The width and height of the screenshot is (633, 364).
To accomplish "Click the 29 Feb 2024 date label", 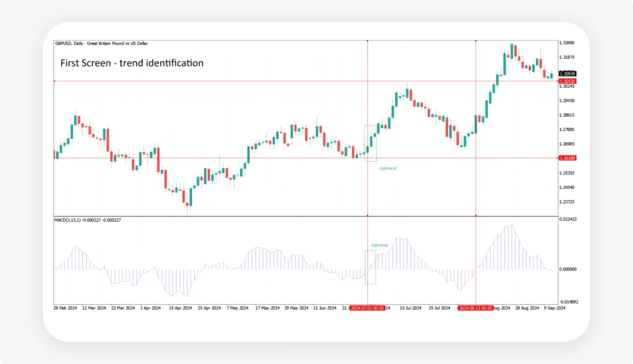I will pyautogui.click(x=66, y=308).
